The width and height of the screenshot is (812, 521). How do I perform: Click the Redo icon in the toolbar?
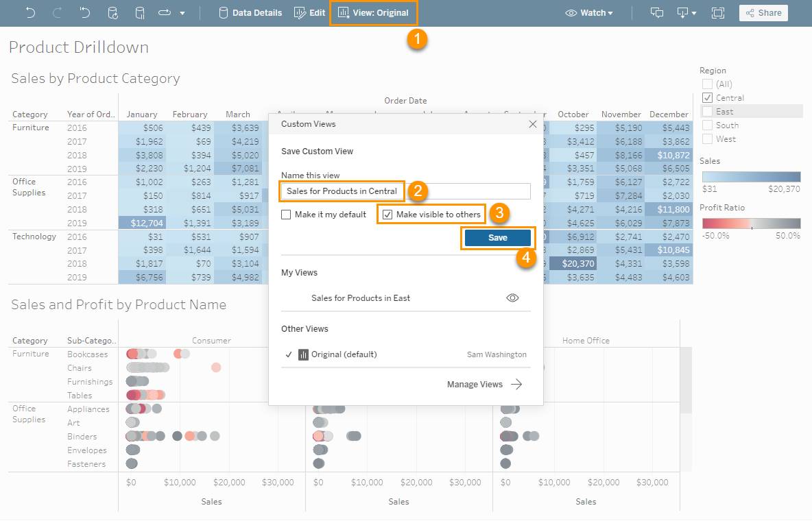pos(58,12)
